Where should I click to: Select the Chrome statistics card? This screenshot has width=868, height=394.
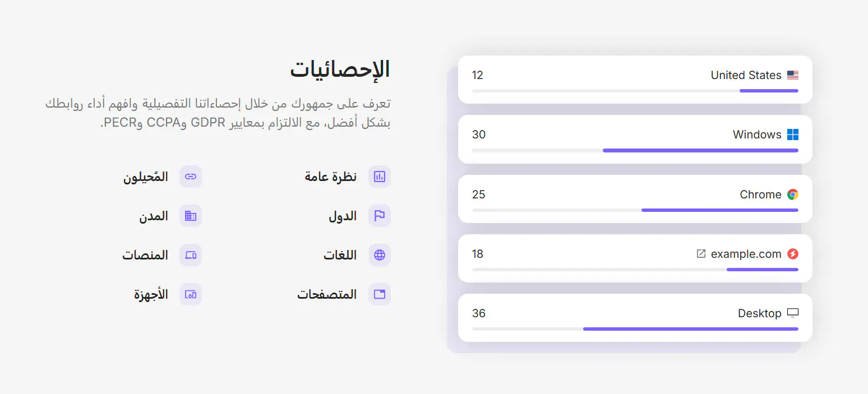635,199
